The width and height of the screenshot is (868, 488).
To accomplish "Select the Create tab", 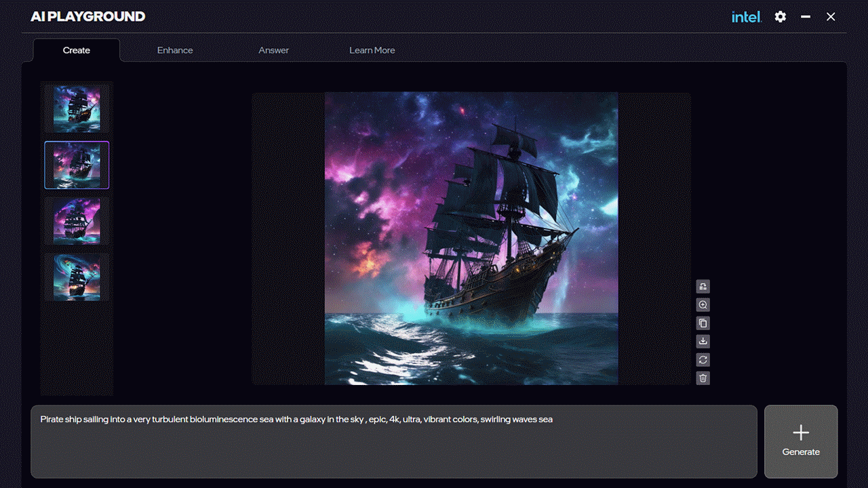I will click(77, 50).
